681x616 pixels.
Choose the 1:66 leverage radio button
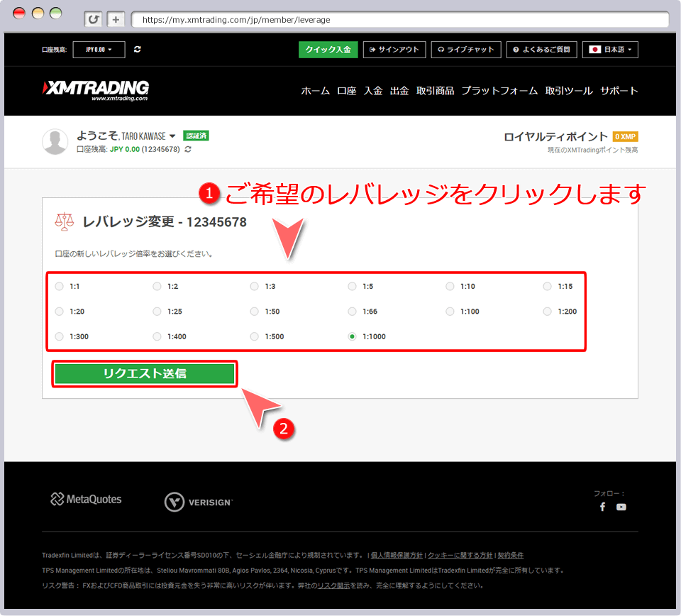coord(353,312)
